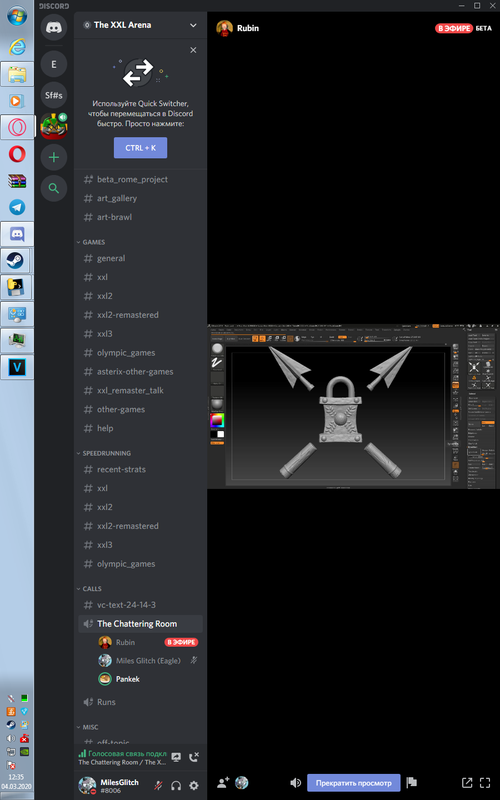Open the recent-strats channel

pos(140,469)
